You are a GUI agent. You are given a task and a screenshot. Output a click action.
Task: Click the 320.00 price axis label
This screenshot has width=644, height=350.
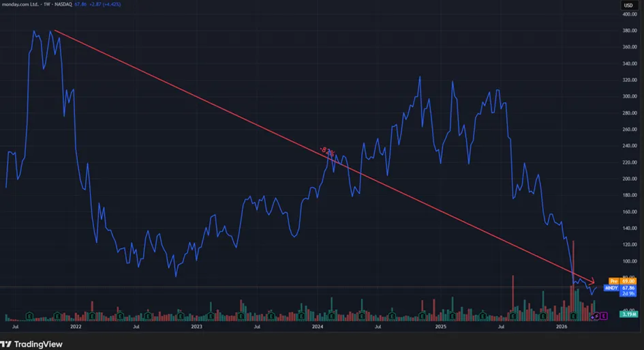pos(630,80)
